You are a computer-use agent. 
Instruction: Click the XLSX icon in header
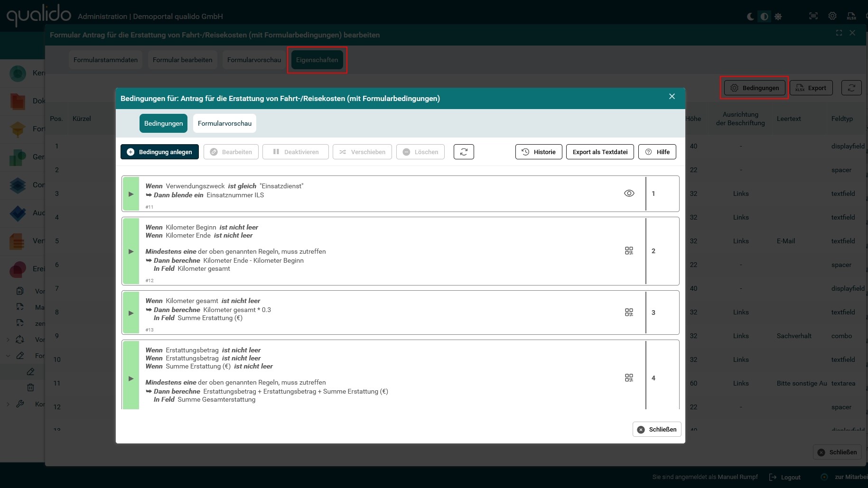[851, 16]
